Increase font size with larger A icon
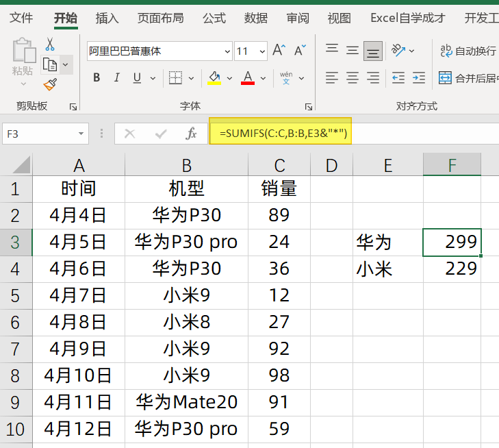Screen dimensions: 499x448 coord(279,50)
